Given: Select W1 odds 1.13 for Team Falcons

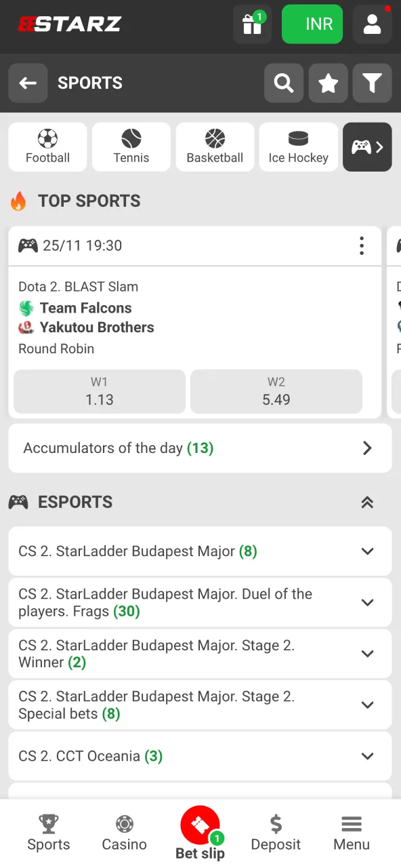Looking at the screenshot, I should coord(99,391).
